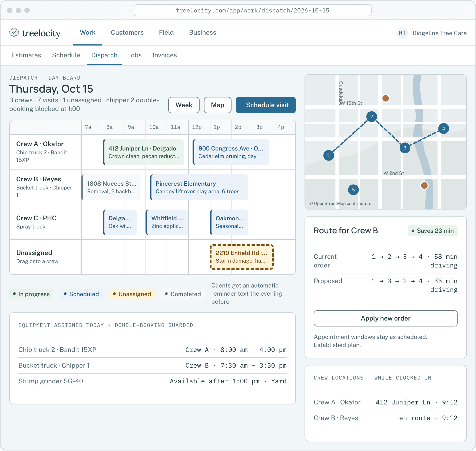Click the Completed legend chip
This screenshot has height=451, width=476.
point(183,294)
